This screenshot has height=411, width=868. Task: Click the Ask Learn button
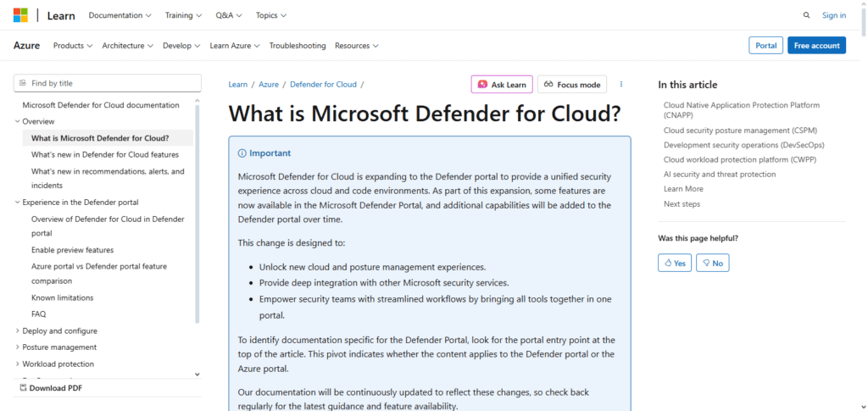click(502, 84)
